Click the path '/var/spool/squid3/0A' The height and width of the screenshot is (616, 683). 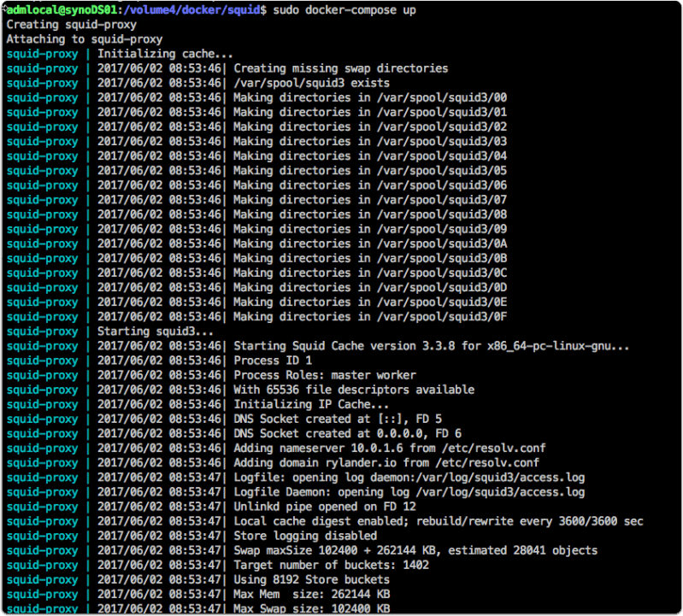(442, 243)
